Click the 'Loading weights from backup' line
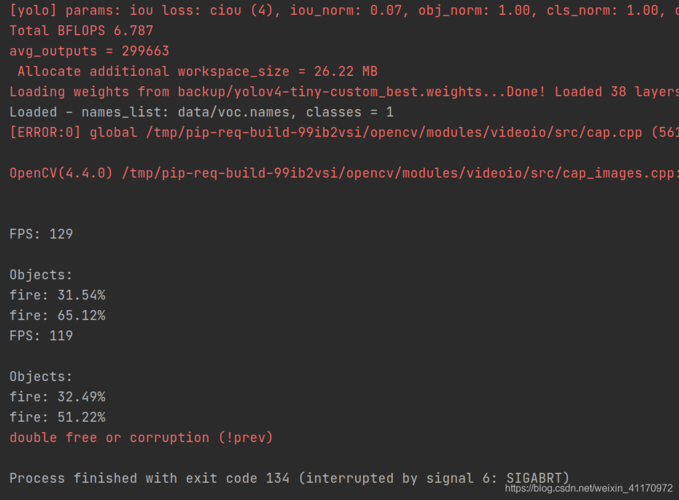The height and width of the screenshot is (500, 679). point(344,92)
